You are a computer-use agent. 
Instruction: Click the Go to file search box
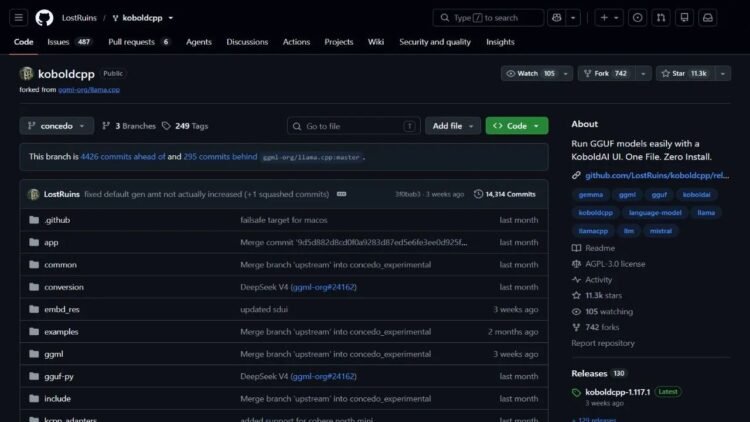coord(353,126)
